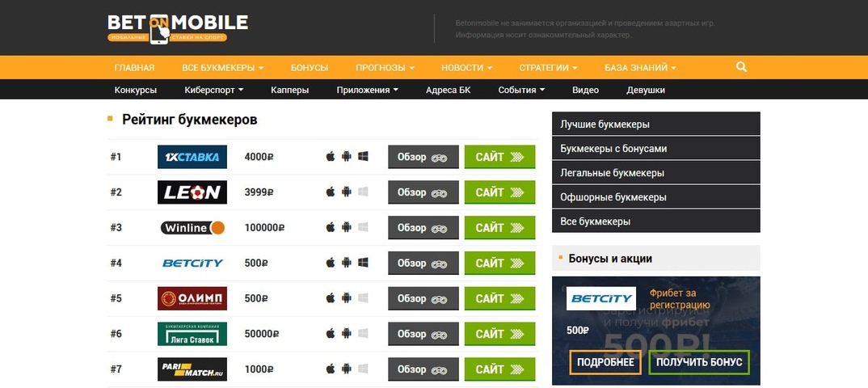Click BETCITY logo in bonus banner
868x388 pixels.
click(601, 298)
